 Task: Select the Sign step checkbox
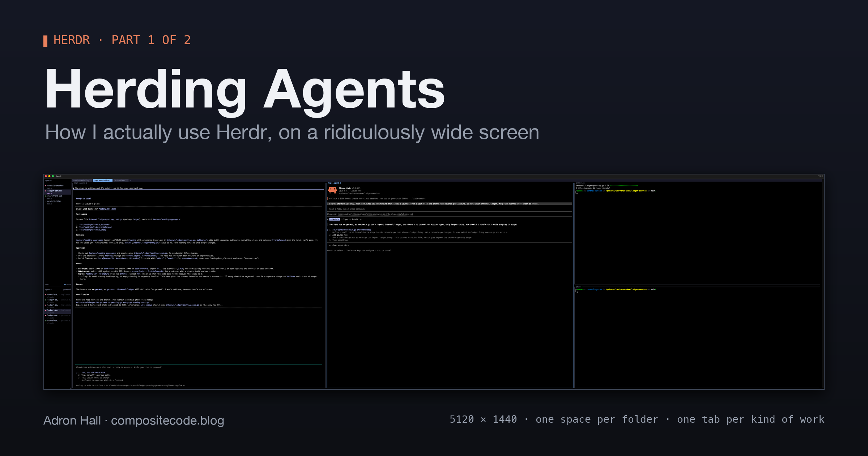(344, 219)
